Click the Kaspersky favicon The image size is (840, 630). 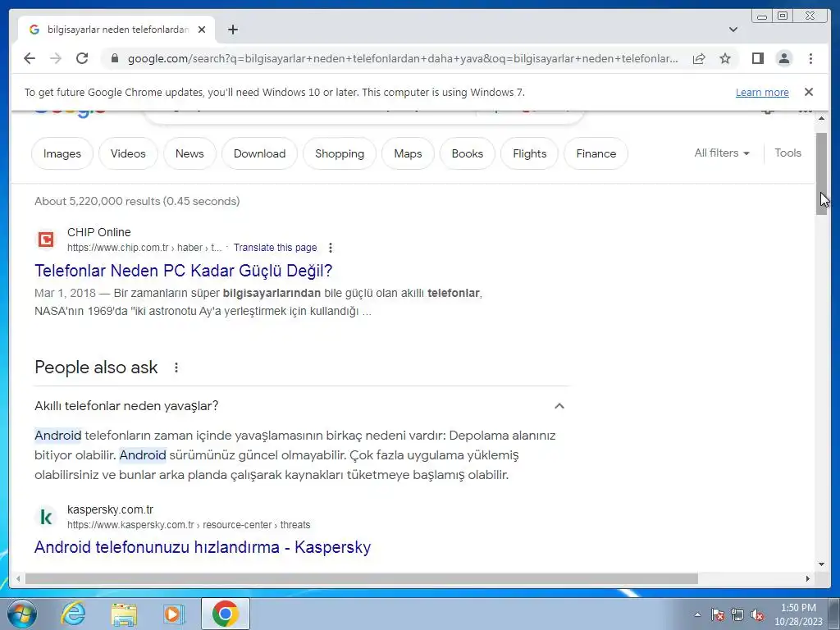pos(46,517)
